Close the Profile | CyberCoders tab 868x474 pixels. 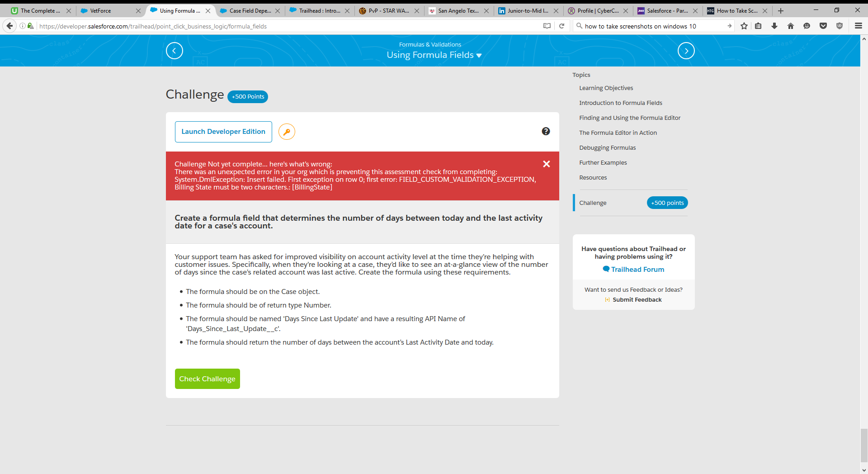tap(626, 11)
